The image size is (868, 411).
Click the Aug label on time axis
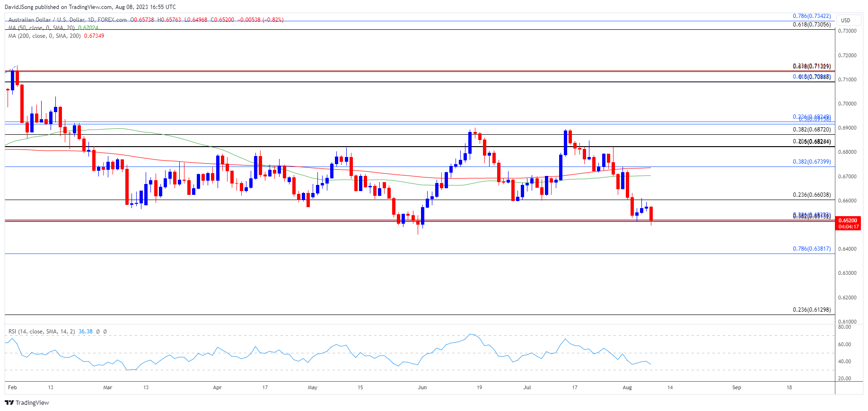627,387
